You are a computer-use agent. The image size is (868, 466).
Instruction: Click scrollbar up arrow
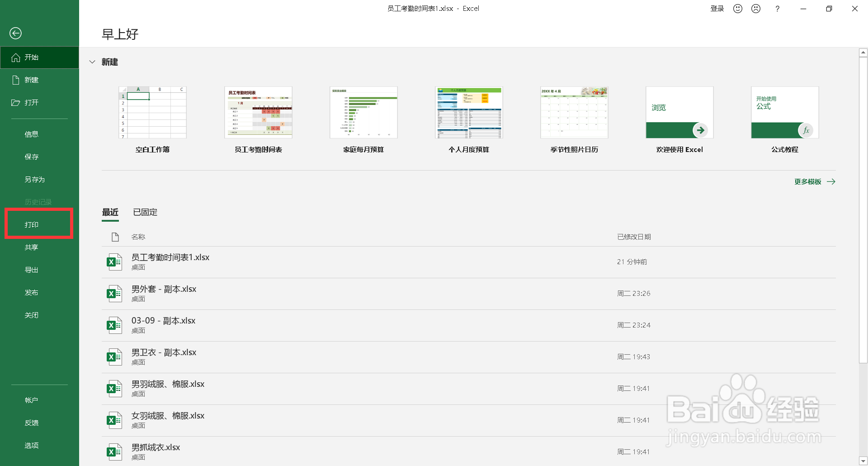pos(863,52)
